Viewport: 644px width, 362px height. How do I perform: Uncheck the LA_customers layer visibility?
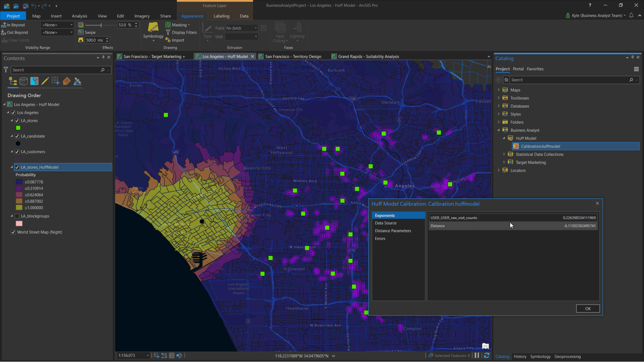(x=17, y=152)
